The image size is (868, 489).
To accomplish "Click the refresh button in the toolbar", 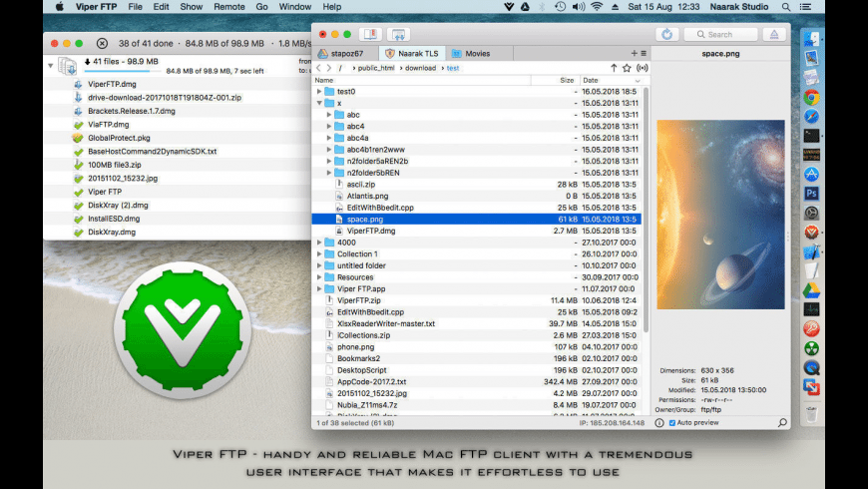I will [x=667, y=34].
